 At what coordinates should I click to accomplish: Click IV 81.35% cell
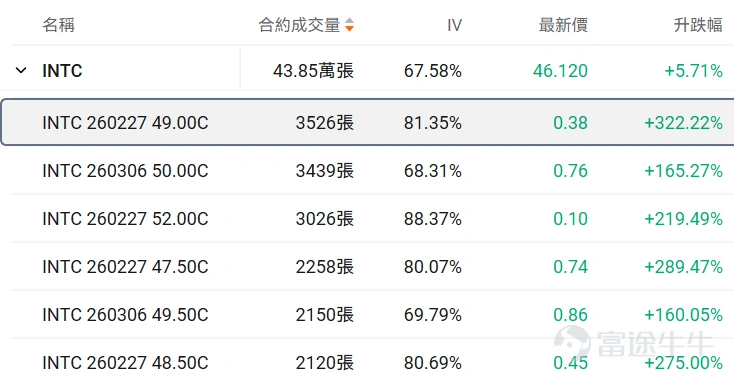coord(433,123)
